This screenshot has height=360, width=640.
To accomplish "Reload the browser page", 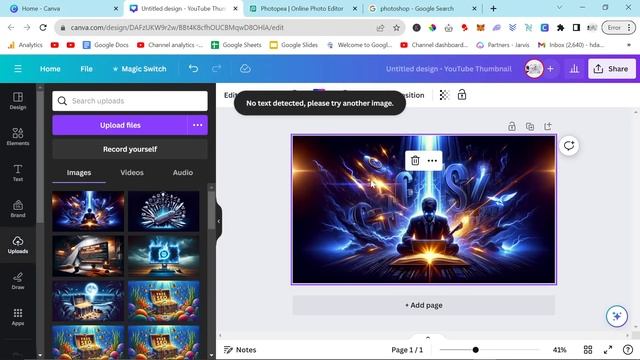I will click(x=43, y=28).
